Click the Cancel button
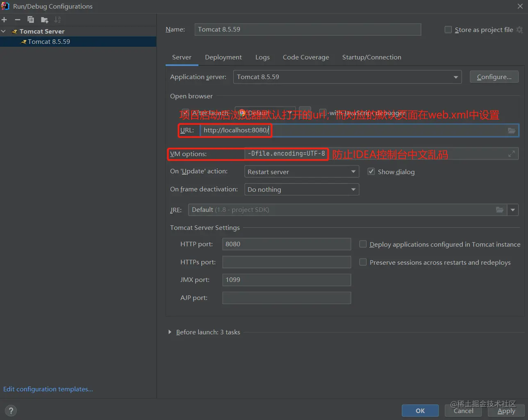This screenshot has width=528, height=420. point(463,411)
